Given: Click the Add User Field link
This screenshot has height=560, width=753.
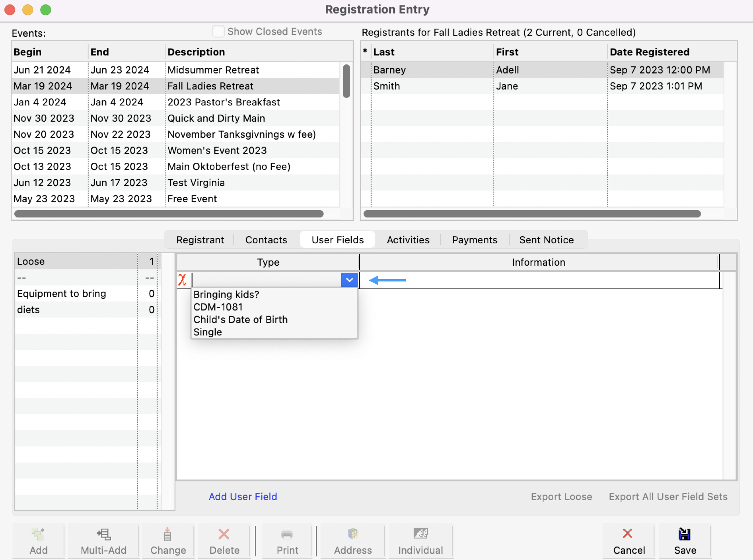Looking at the screenshot, I should (243, 497).
